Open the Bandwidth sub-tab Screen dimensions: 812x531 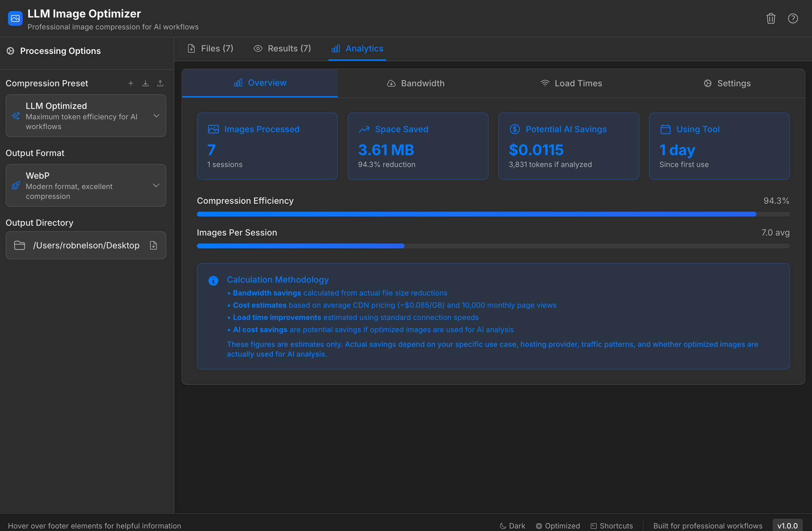[416, 83]
